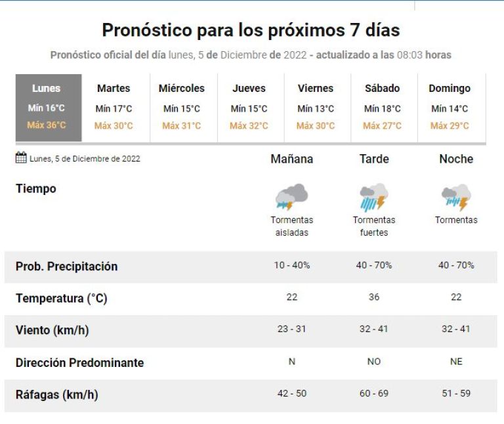Click the Dirección Predominante row label
504x424 pixels.
pos(79,363)
